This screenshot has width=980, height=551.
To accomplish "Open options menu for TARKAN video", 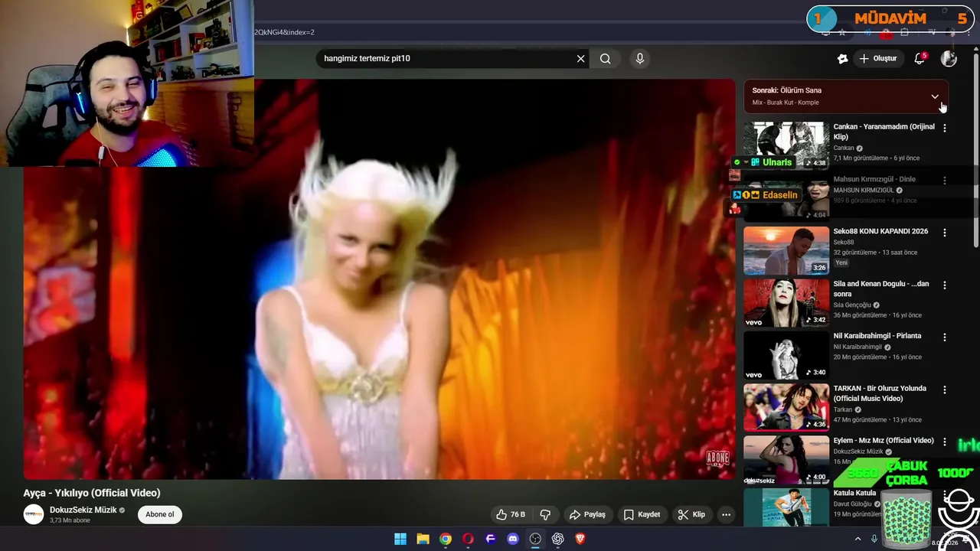I will click(945, 390).
